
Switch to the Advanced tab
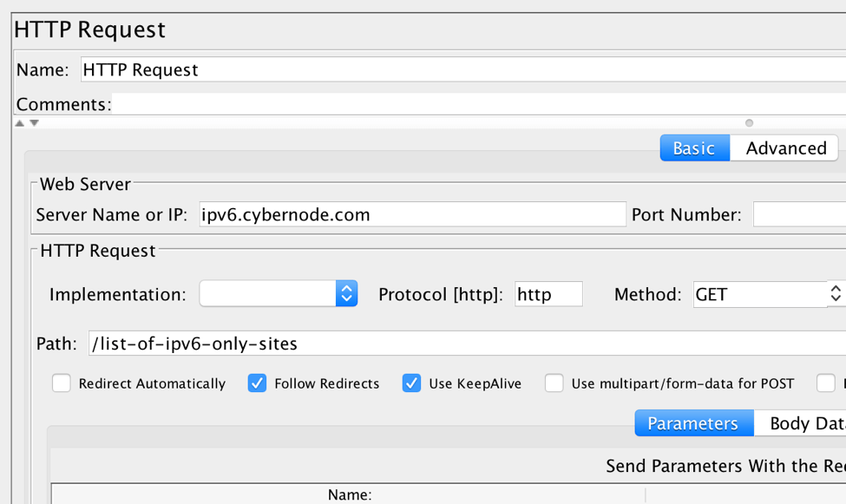[x=784, y=147]
